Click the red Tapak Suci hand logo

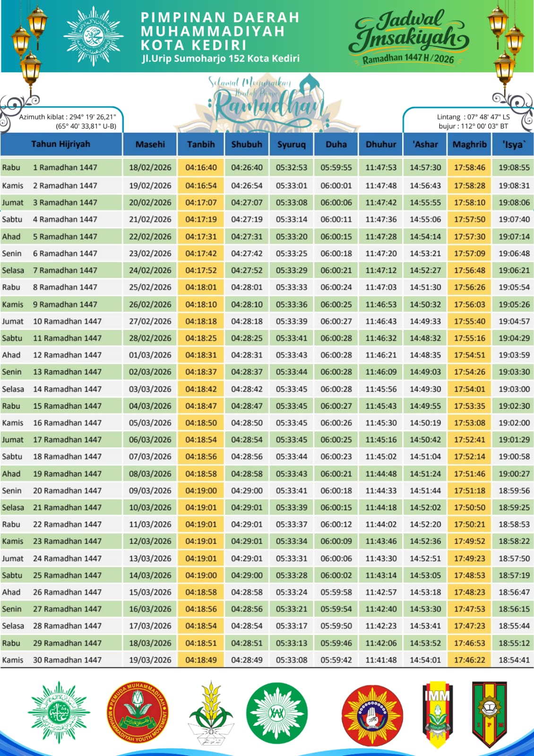pos(372,716)
